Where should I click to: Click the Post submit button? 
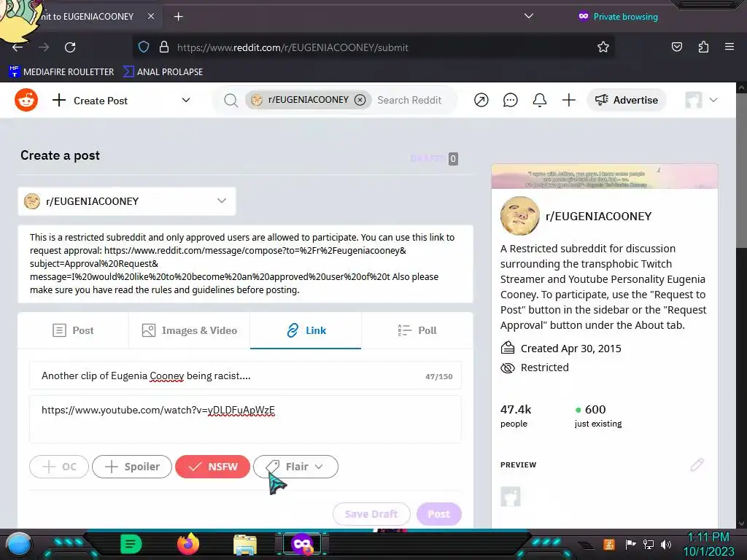pos(438,514)
